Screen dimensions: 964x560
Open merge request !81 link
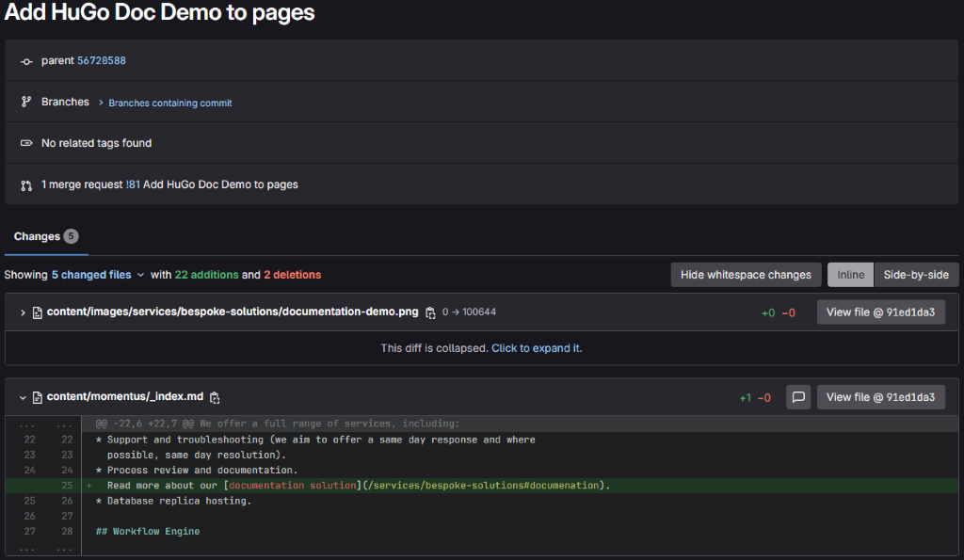tap(133, 184)
